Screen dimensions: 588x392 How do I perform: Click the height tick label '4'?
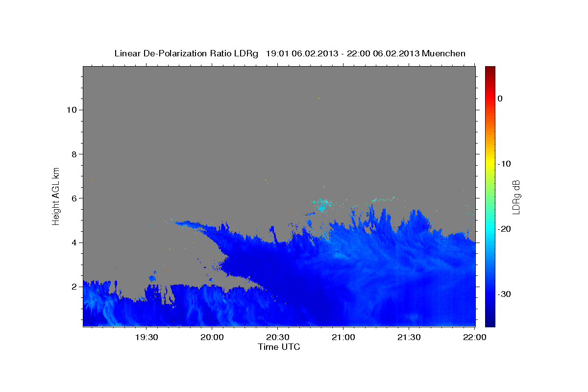coord(73,243)
